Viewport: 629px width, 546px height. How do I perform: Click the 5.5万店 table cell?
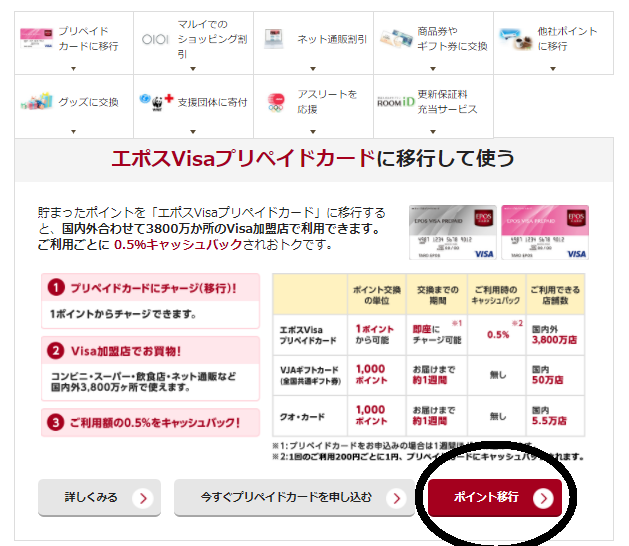click(x=555, y=416)
